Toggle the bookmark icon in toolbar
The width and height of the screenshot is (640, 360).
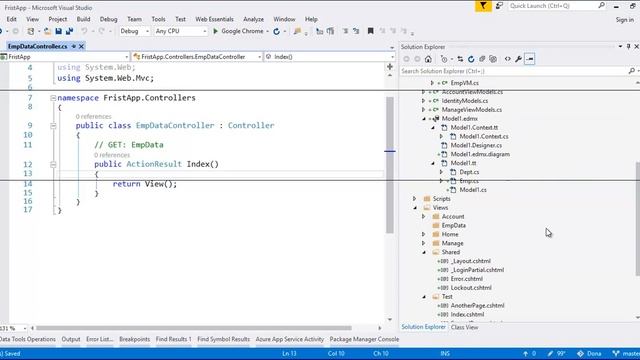point(371,31)
